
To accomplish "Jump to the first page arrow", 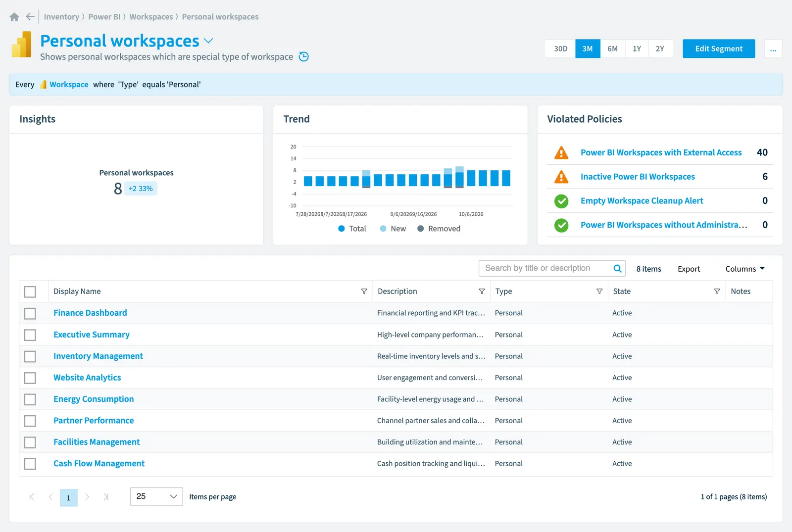I will pos(32,497).
